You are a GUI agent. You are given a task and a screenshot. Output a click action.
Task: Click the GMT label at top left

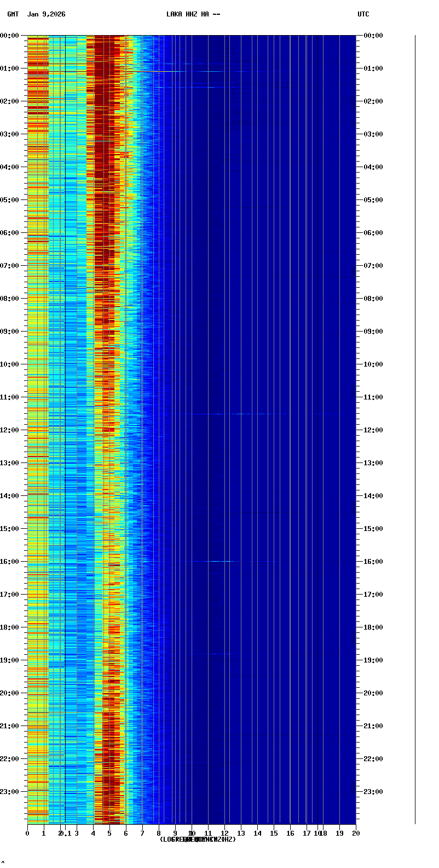pyautogui.click(x=13, y=14)
